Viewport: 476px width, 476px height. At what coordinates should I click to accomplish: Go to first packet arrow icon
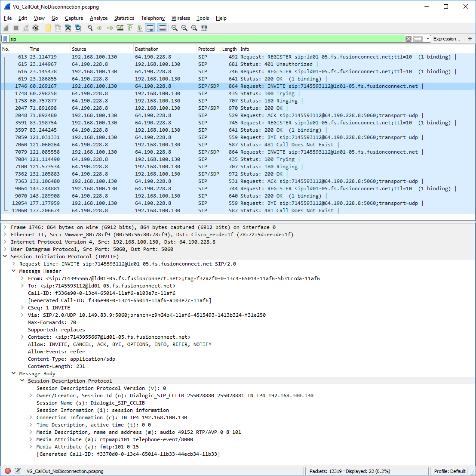[x=130, y=28]
